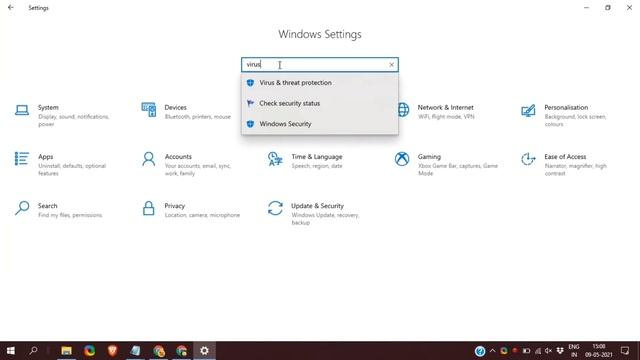Open the Devices settings category
Viewport: 640px width, 360px height.
coord(187,111)
